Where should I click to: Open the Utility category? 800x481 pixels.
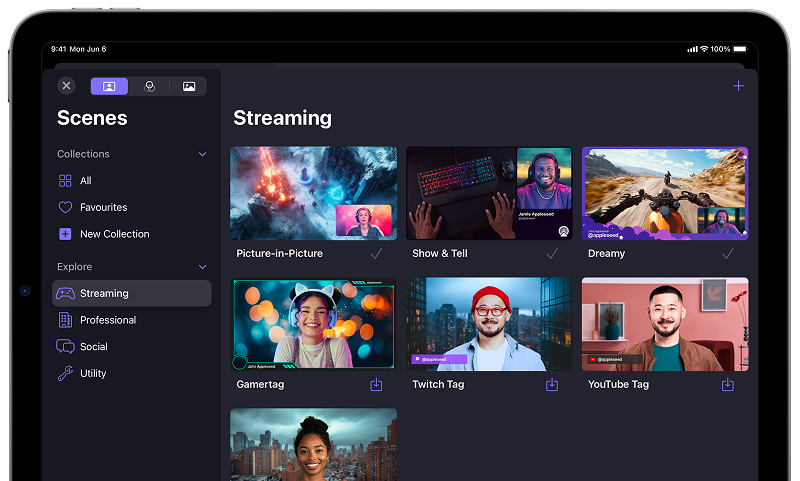click(x=92, y=373)
